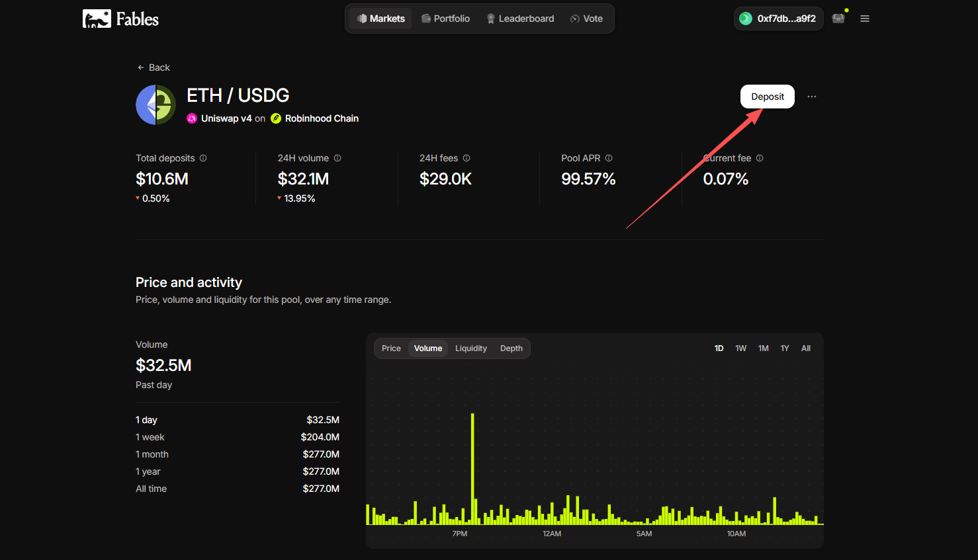This screenshot has height=560, width=978.
Task: Click the Total deposits info icon
Action: pyautogui.click(x=203, y=158)
